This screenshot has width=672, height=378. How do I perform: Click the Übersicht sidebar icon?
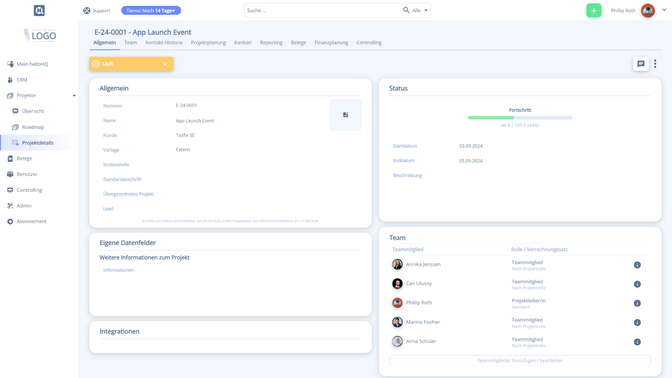[x=15, y=111]
